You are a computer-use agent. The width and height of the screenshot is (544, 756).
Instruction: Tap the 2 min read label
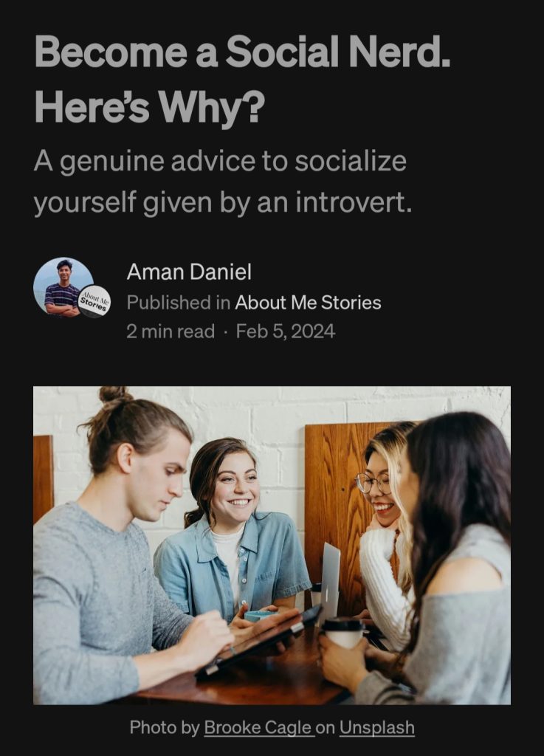click(171, 331)
